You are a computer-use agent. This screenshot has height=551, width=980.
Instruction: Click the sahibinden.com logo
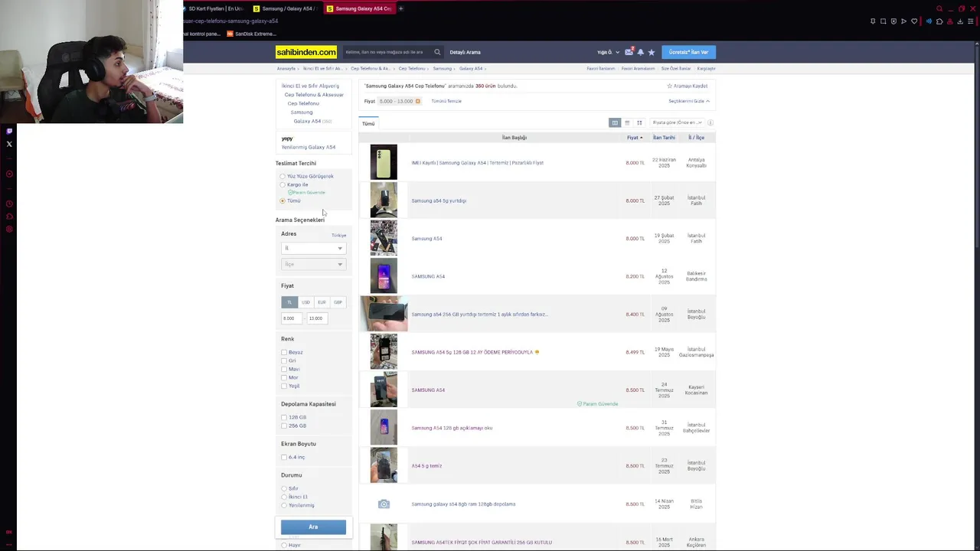tap(306, 52)
